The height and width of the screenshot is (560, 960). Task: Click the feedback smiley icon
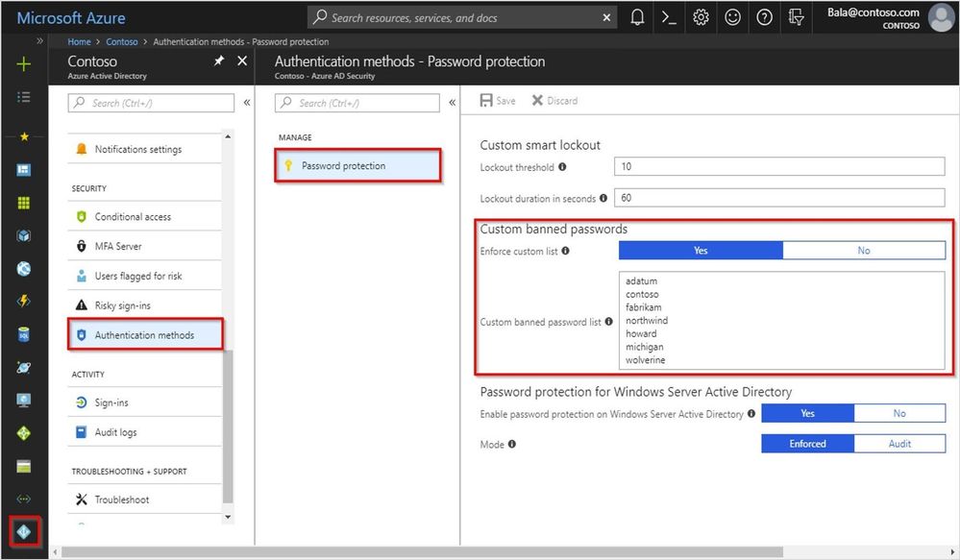[x=732, y=17]
